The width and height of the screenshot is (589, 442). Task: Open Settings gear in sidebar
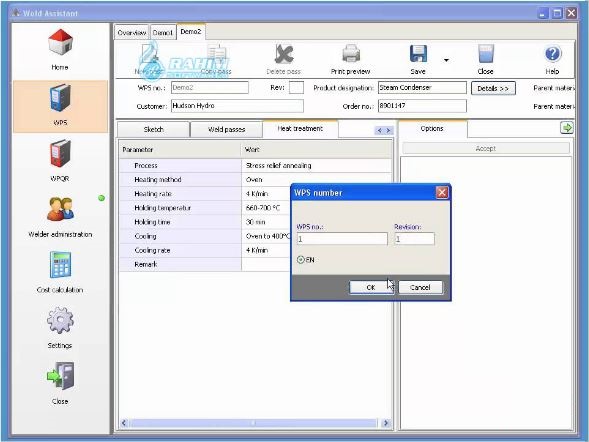point(60,320)
